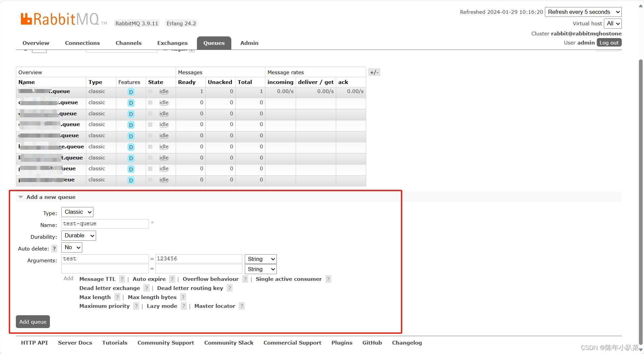This screenshot has width=644, height=354.
Task: Open the String type dropdown for the empty argument row
Action: pyautogui.click(x=261, y=269)
